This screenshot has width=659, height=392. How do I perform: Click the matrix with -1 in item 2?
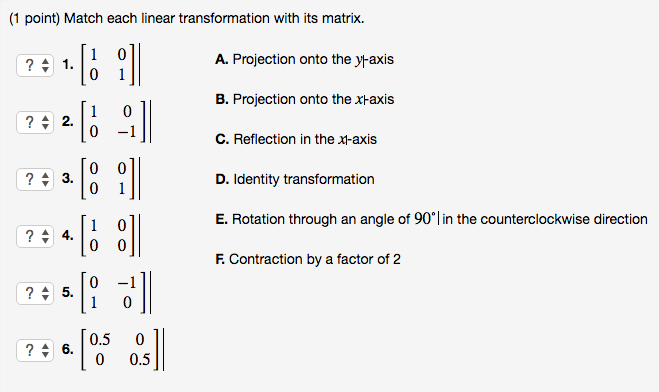pos(113,121)
